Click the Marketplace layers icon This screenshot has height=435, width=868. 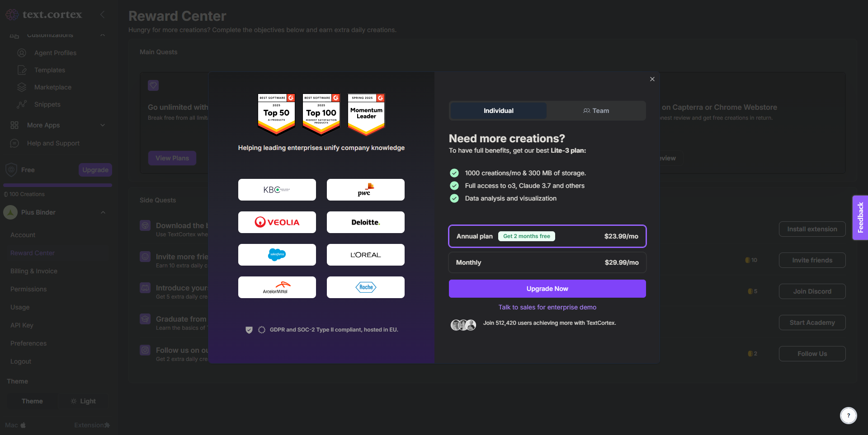coord(22,87)
